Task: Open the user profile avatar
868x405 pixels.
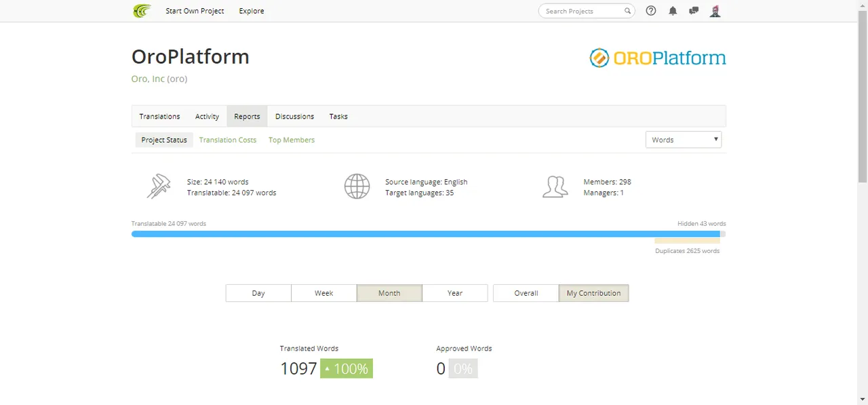Action: [x=715, y=11]
